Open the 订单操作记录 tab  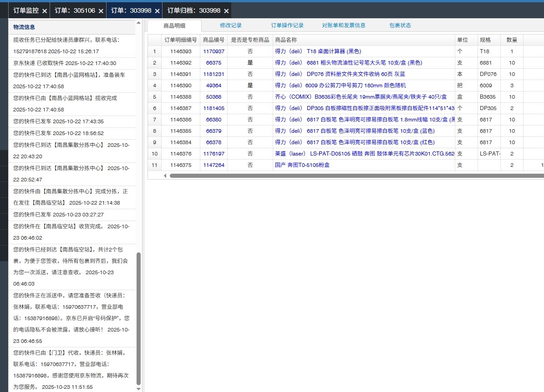click(x=287, y=25)
